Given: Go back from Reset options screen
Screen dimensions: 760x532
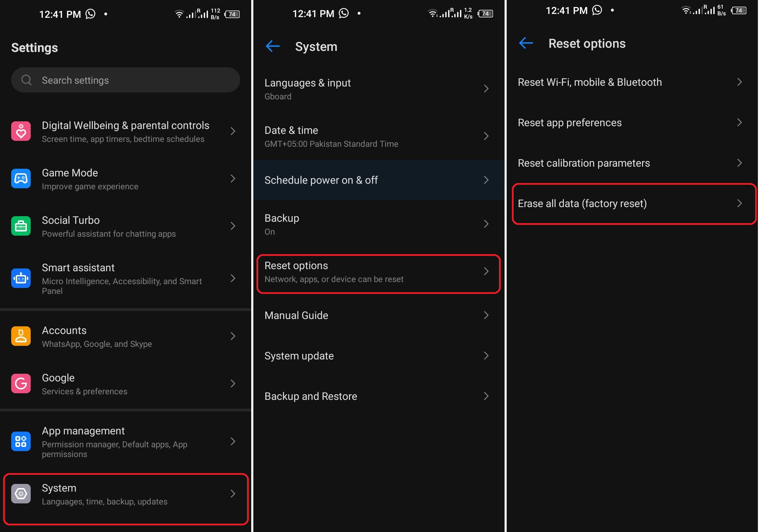Looking at the screenshot, I should 526,43.
